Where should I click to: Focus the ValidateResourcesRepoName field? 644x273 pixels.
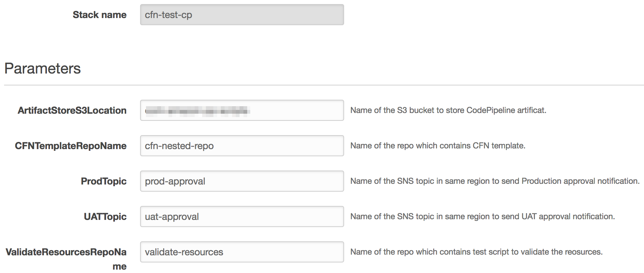tap(242, 252)
